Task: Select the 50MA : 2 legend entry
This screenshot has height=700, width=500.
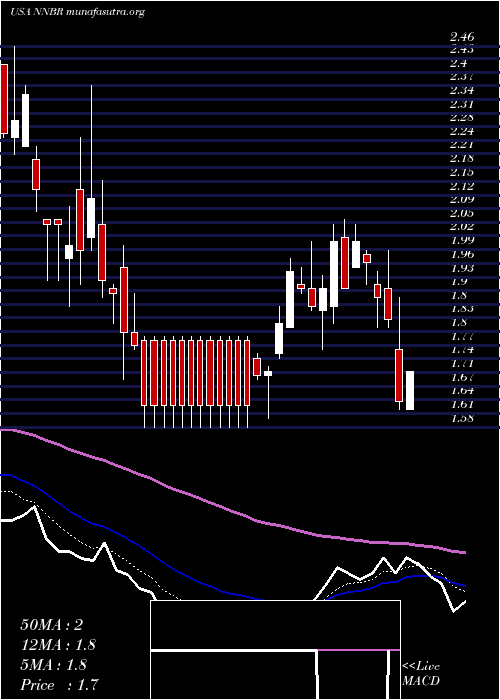Action: pyautogui.click(x=52, y=625)
